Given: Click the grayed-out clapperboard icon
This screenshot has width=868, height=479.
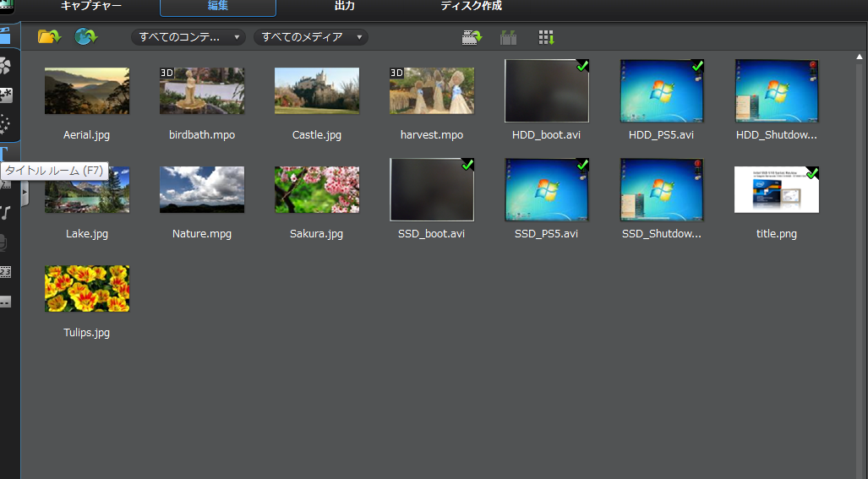Looking at the screenshot, I should [x=508, y=37].
